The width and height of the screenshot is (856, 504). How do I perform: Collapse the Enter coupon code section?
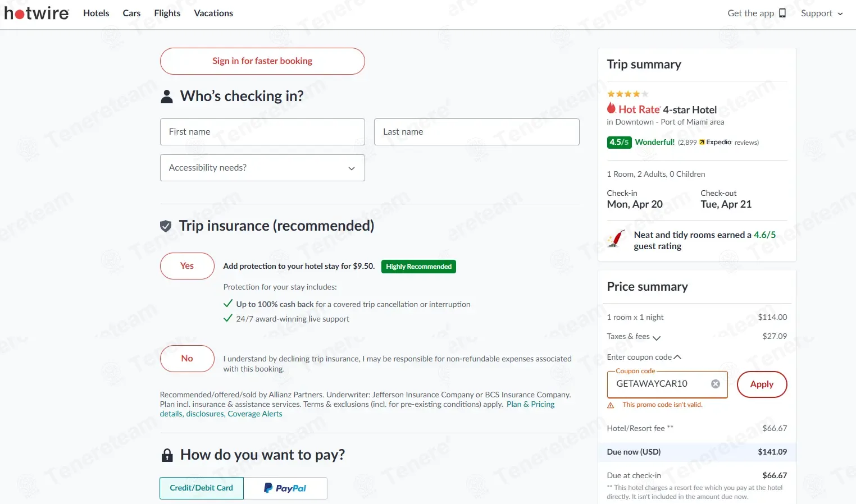click(644, 358)
